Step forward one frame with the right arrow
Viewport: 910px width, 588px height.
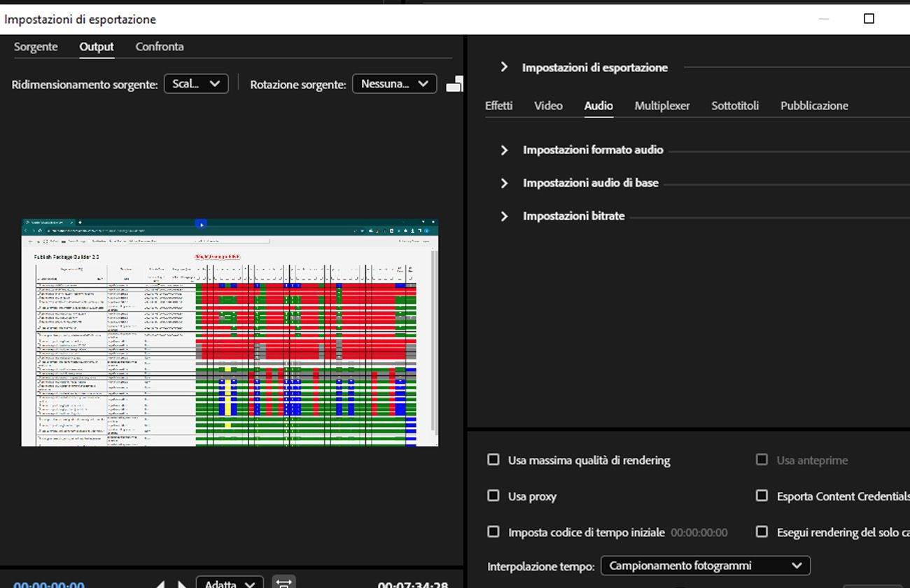click(181, 583)
